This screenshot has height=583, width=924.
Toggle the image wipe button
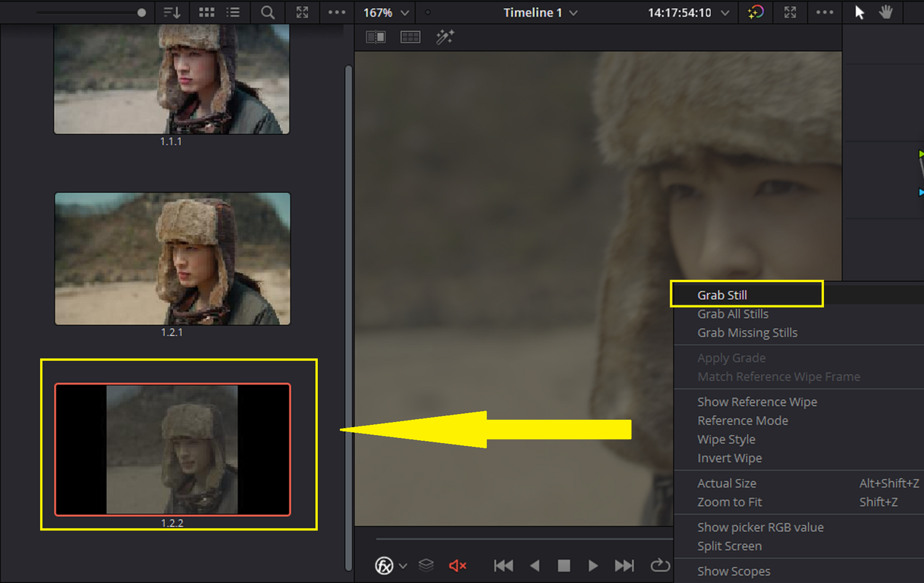tap(376, 36)
